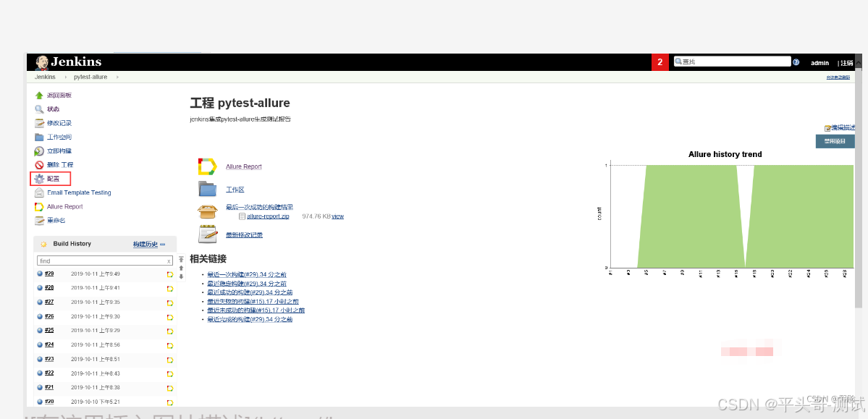Open build #20 number link
Image resolution: width=868 pixels, height=419 pixels.
point(49,402)
